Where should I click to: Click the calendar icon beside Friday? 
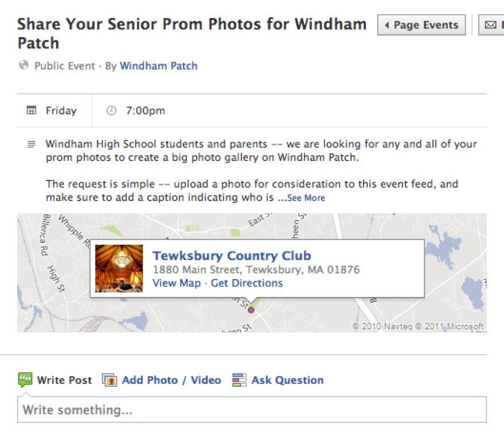[32, 111]
